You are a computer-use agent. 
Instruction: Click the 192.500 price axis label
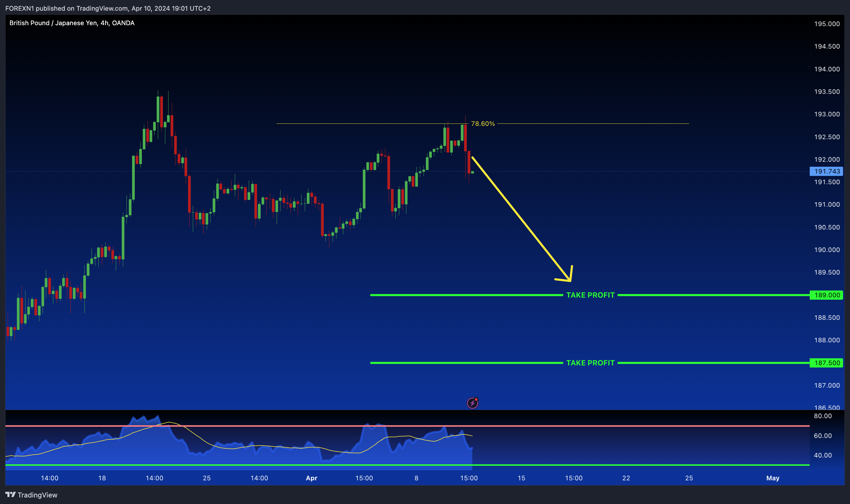(x=827, y=137)
